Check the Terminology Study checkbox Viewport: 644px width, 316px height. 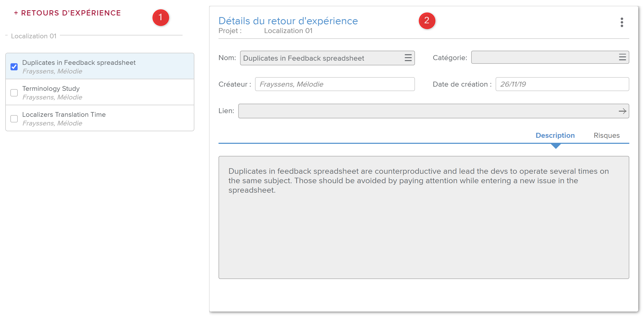click(x=14, y=93)
